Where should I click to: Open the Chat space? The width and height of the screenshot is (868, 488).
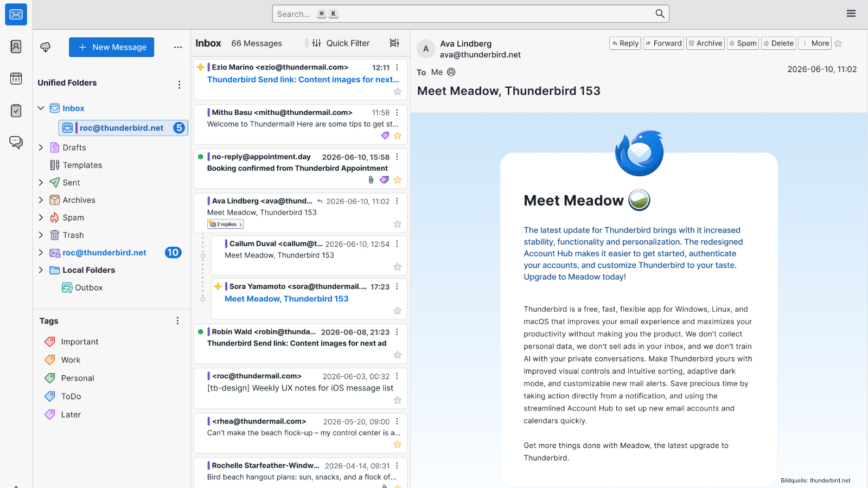[x=16, y=143]
